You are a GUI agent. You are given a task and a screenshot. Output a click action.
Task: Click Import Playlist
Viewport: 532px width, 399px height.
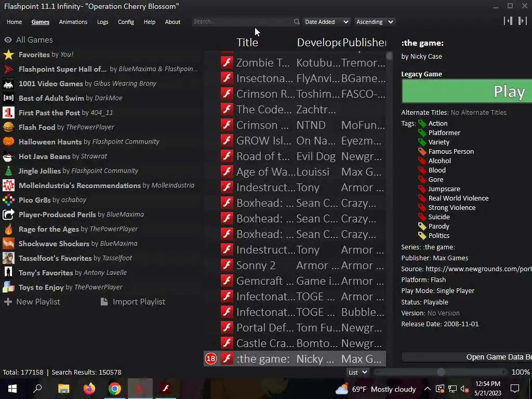click(133, 302)
